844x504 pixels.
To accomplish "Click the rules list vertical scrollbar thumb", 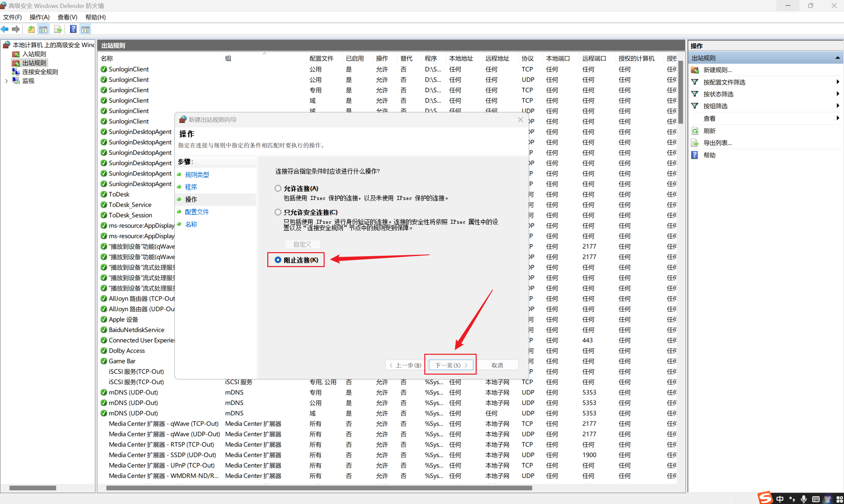I will (x=680, y=92).
